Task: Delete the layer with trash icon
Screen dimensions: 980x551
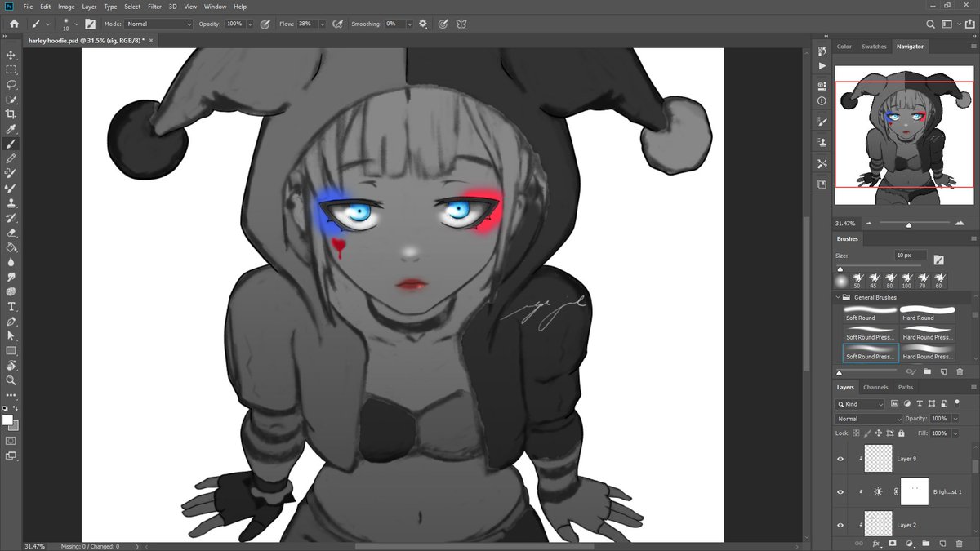Action: pos(959,543)
